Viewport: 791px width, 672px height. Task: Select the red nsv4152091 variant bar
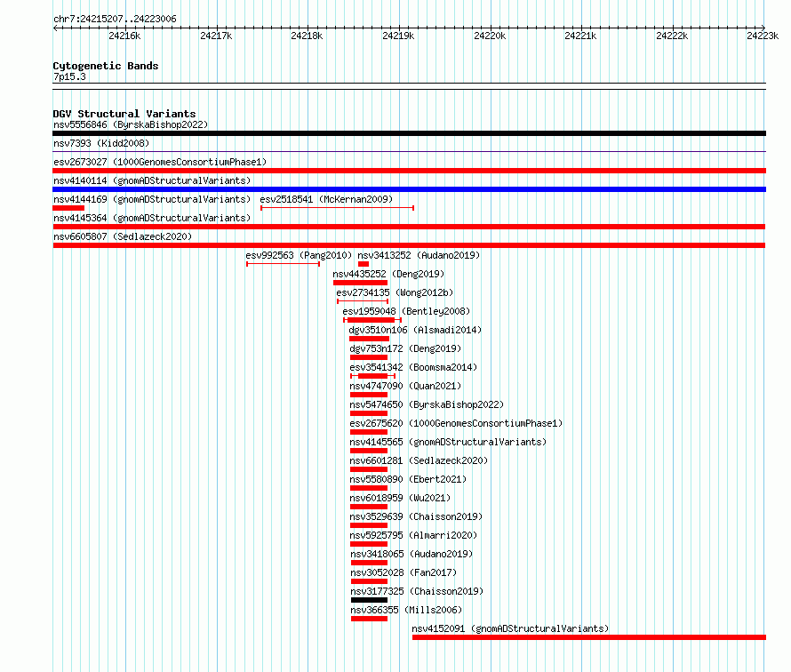589,637
